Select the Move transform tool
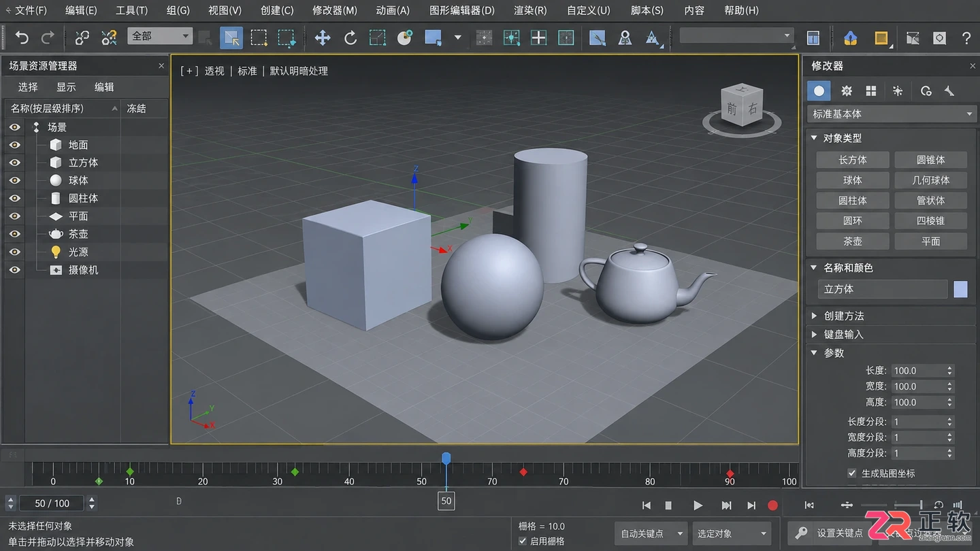This screenshot has height=551, width=980. point(323,37)
